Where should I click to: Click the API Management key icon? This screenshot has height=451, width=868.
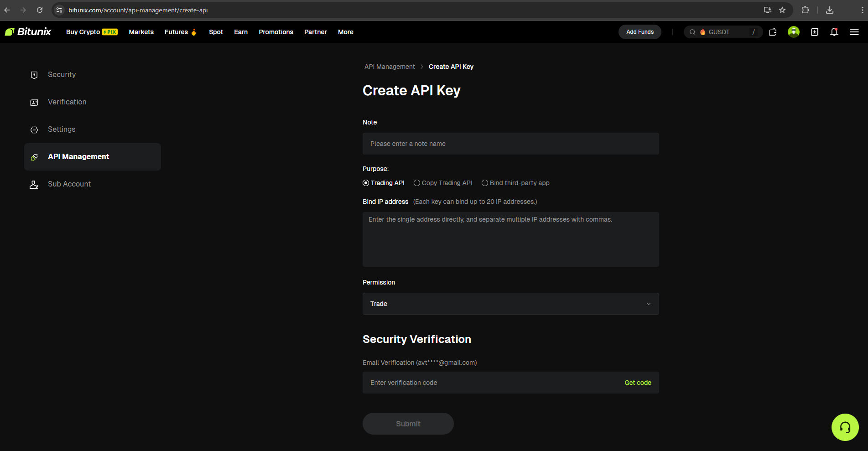click(34, 157)
